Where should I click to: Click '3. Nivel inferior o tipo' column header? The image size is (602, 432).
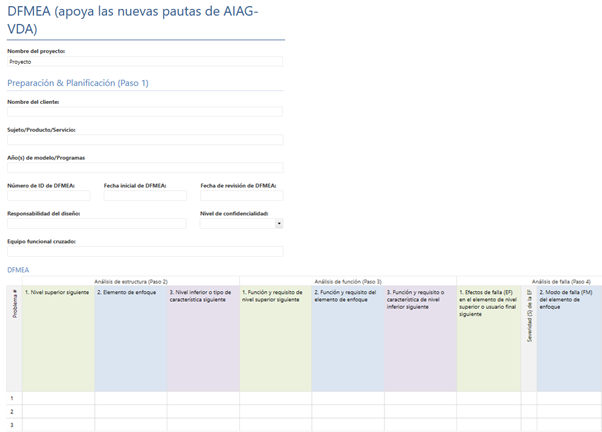point(203,338)
